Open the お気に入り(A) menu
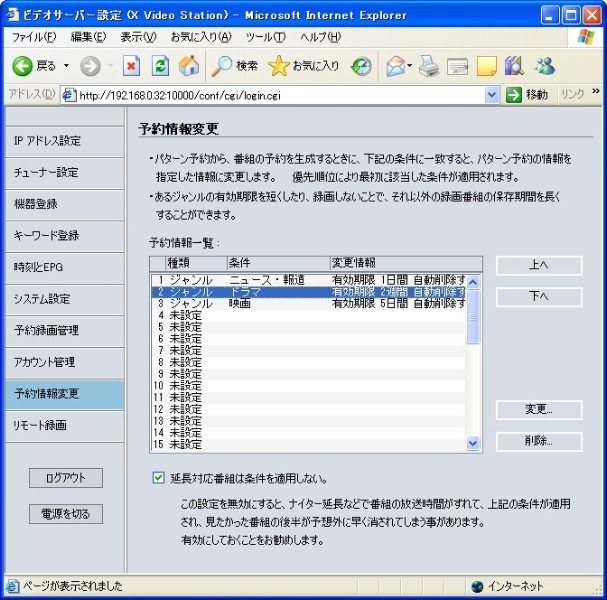The image size is (607, 600). [201, 37]
